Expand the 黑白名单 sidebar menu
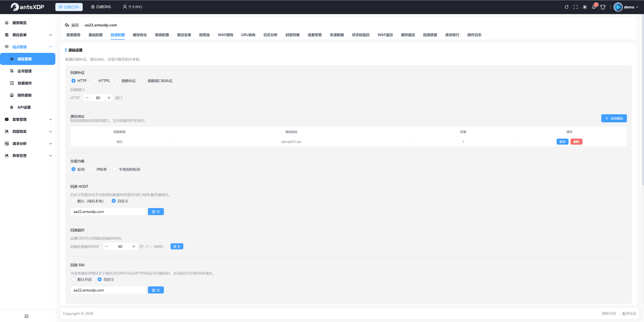 pos(50,35)
